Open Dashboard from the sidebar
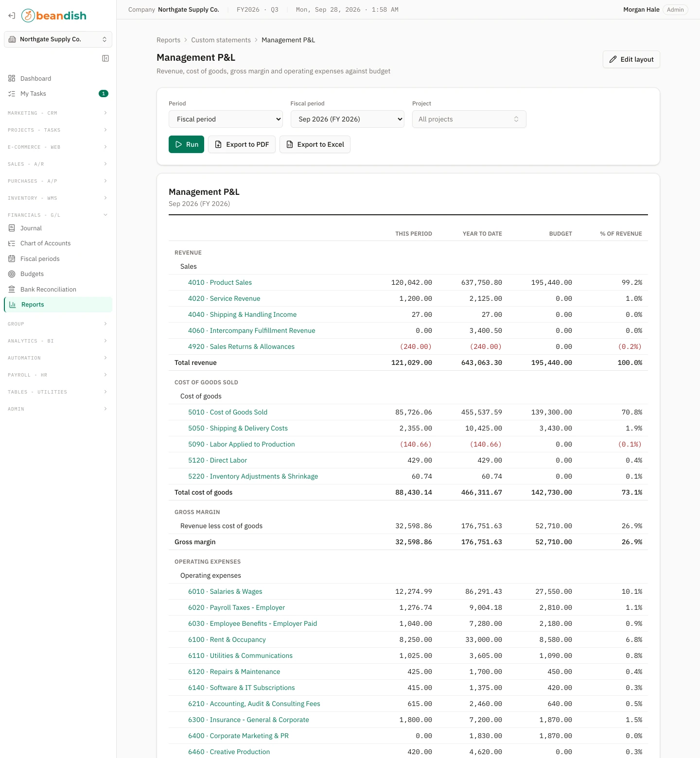The width and height of the screenshot is (700, 758). click(58, 79)
